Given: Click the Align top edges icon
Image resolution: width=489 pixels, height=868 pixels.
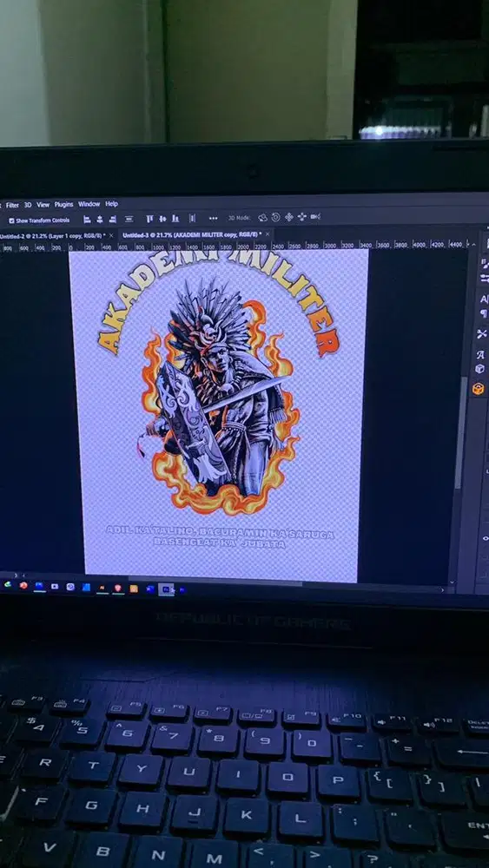Looking at the screenshot, I should pyautogui.click(x=150, y=219).
